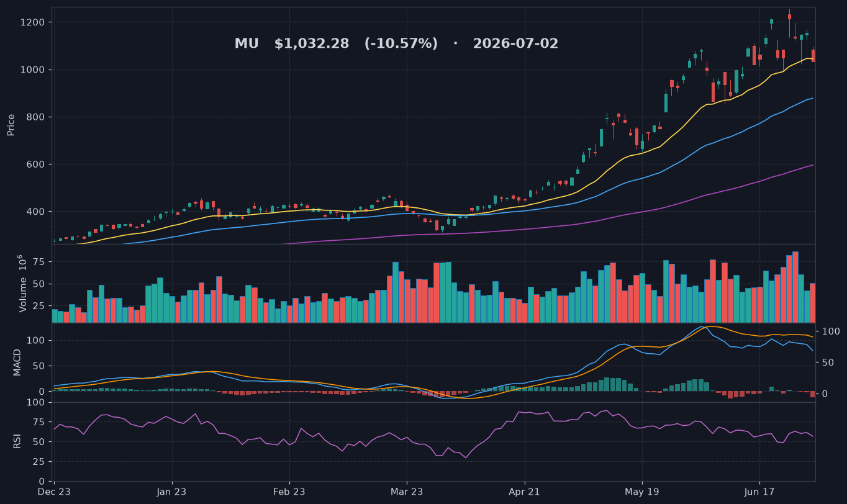The height and width of the screenshot is (504, 847).
Task: Click the RSI axis label
Action: (x=17, y=441)
